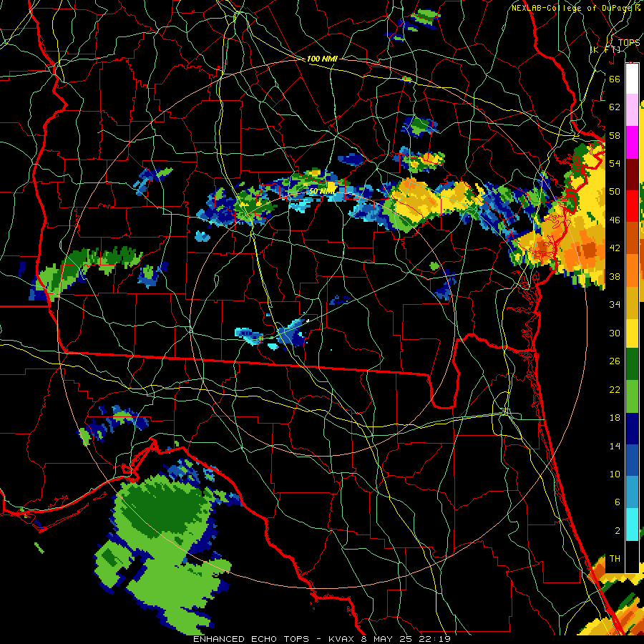Screen dimensions: 644x644
Task: Click the legend value "54"
Action: point(615,163)
